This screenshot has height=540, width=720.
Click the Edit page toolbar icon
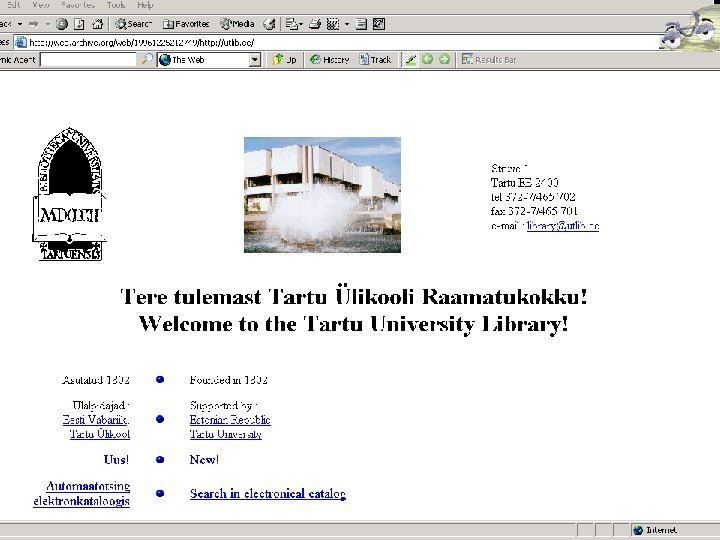point(333,24)
